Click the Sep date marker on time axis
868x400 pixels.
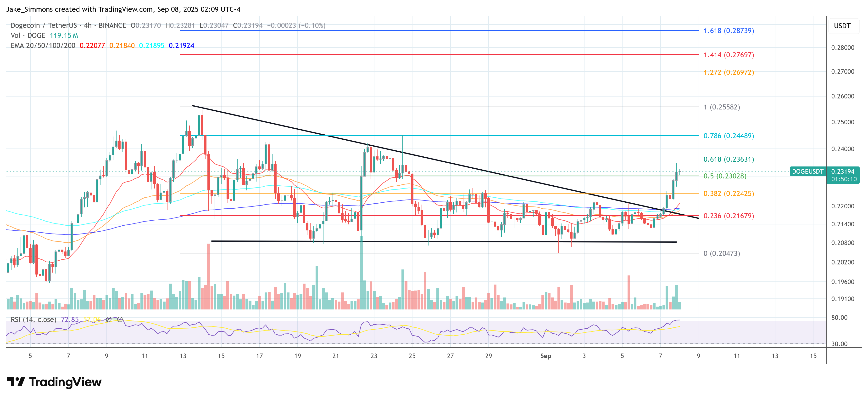click(x=545, y=356)
